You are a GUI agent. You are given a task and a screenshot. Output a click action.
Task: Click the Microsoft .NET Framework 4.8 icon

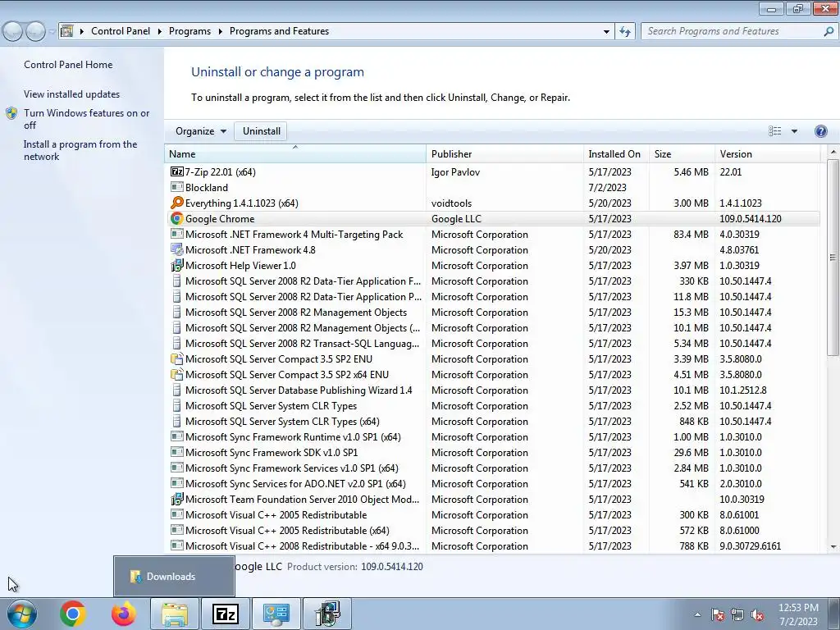pos(177,249)
